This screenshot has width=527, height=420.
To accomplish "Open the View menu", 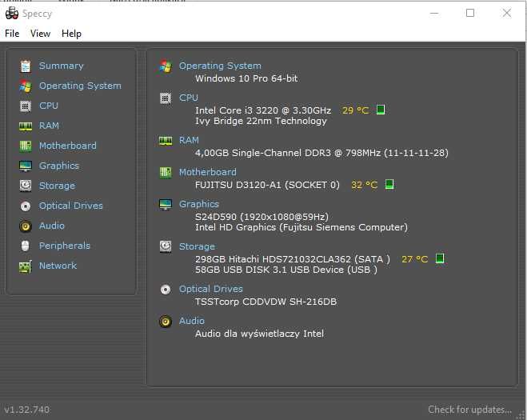I will point(40,34).
